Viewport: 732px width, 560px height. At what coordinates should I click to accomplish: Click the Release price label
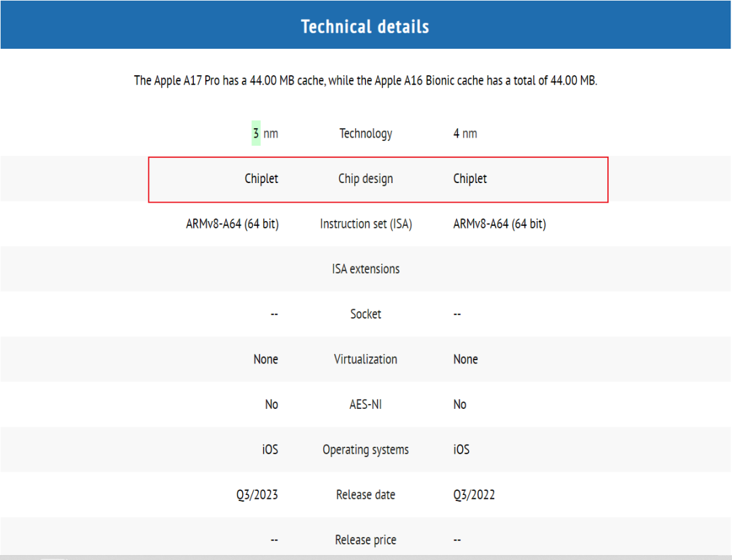[365, 540]
